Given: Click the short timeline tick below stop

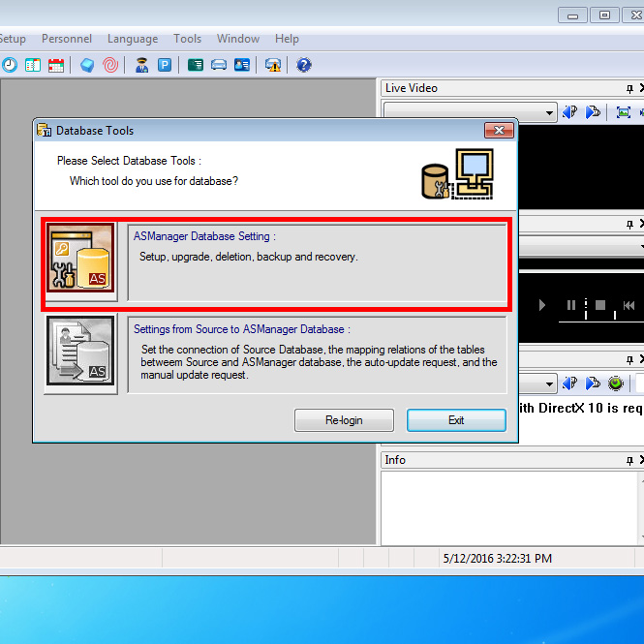Looking at the screenshot, I should pos(615,315).
